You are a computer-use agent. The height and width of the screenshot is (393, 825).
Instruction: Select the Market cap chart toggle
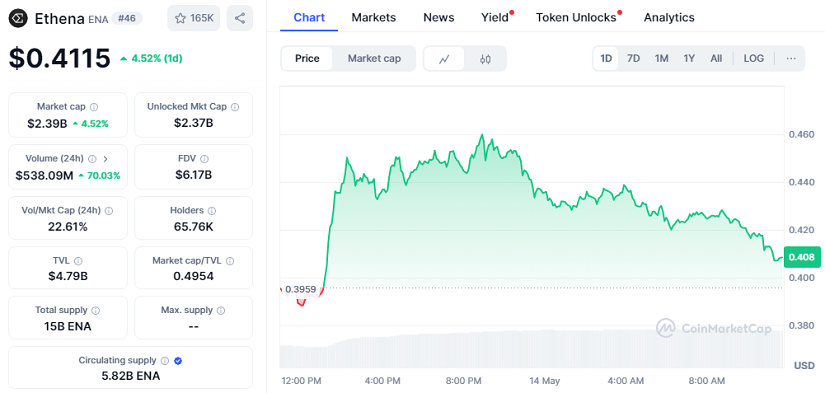[x=374, y=58]
